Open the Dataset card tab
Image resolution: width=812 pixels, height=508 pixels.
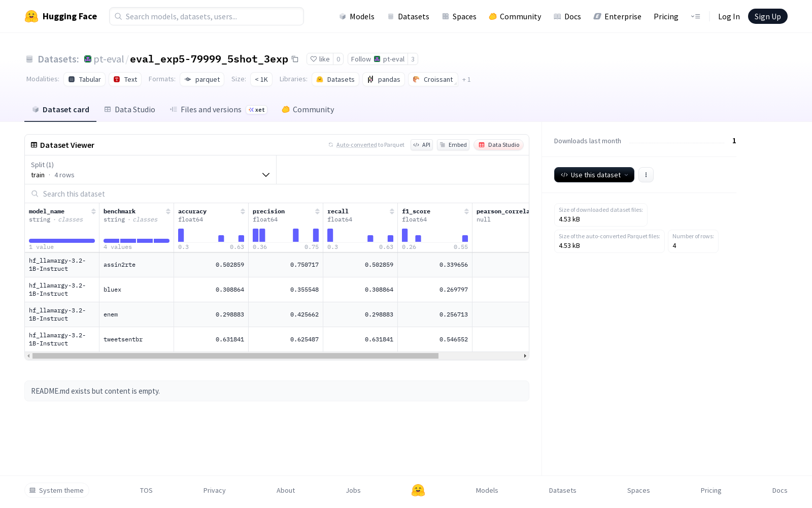(60, 110)
